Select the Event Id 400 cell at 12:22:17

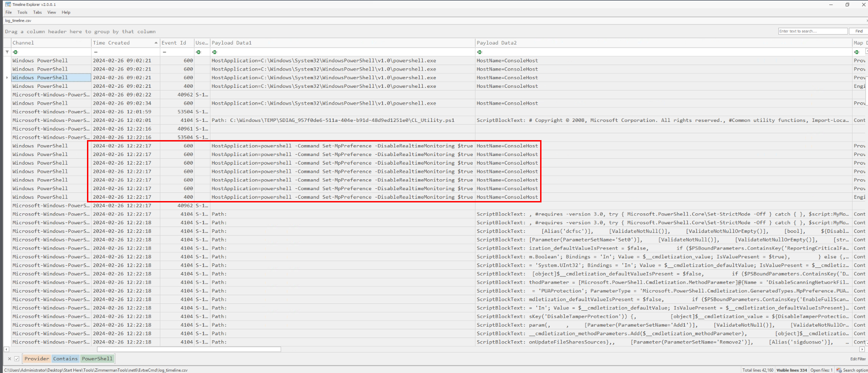(177, 197)
